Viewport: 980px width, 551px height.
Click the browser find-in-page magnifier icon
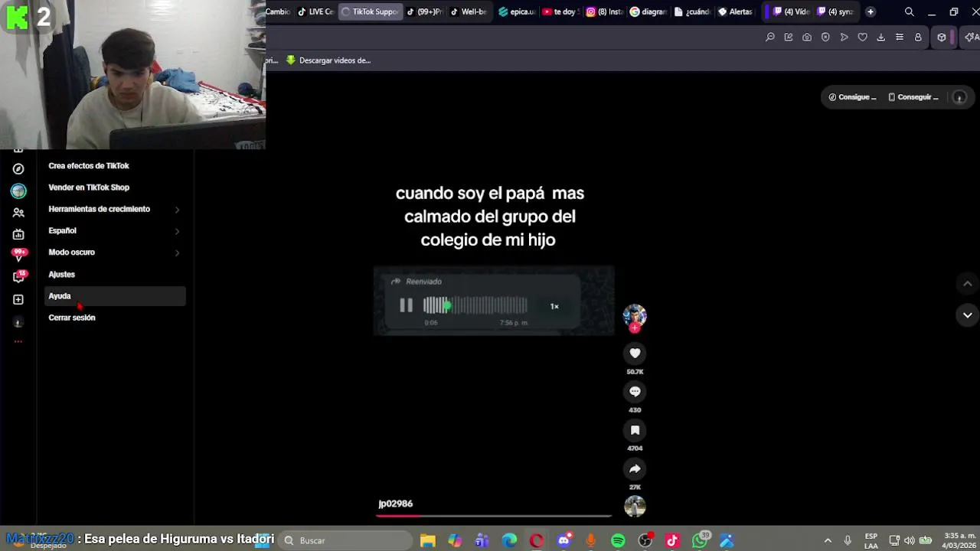(770, 37)
